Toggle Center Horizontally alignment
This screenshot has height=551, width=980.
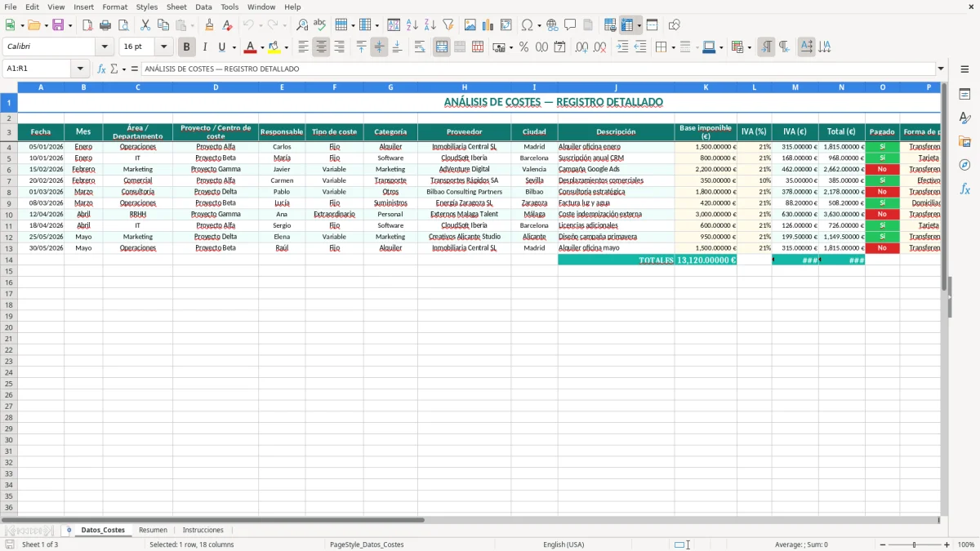pyautogui.click(x=321, y=47)
